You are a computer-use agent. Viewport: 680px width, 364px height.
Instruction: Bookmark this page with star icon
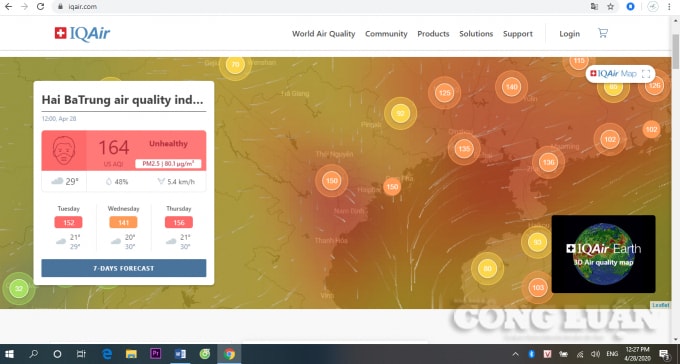click(611, 7)
